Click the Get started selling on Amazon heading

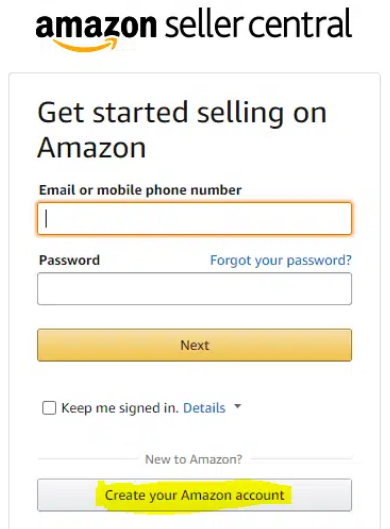pos(182,130)
